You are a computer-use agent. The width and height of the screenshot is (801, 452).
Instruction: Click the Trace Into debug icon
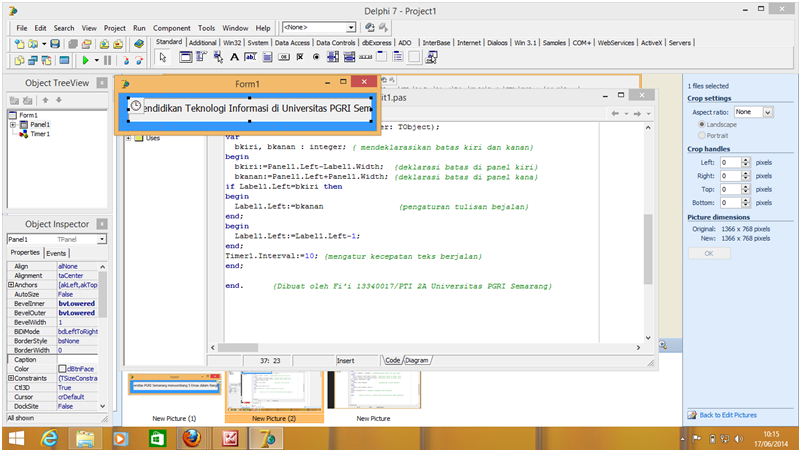[x=126, y=60]
